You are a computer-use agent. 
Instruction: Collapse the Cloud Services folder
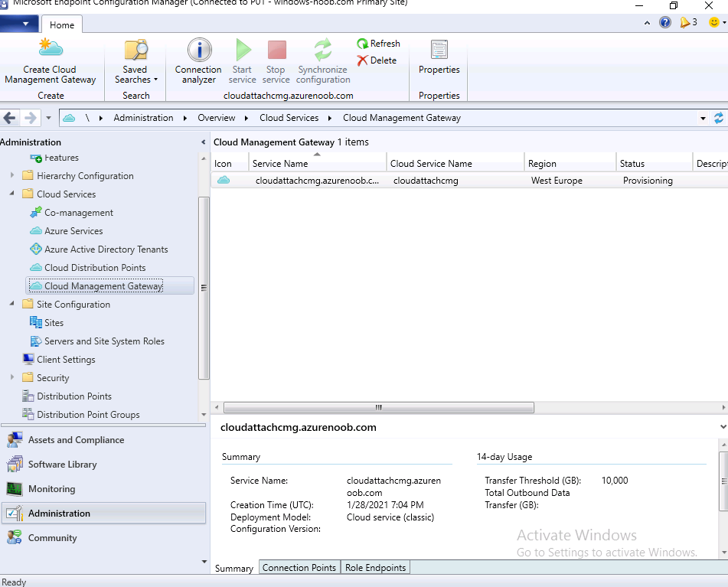tap(12, 194)
